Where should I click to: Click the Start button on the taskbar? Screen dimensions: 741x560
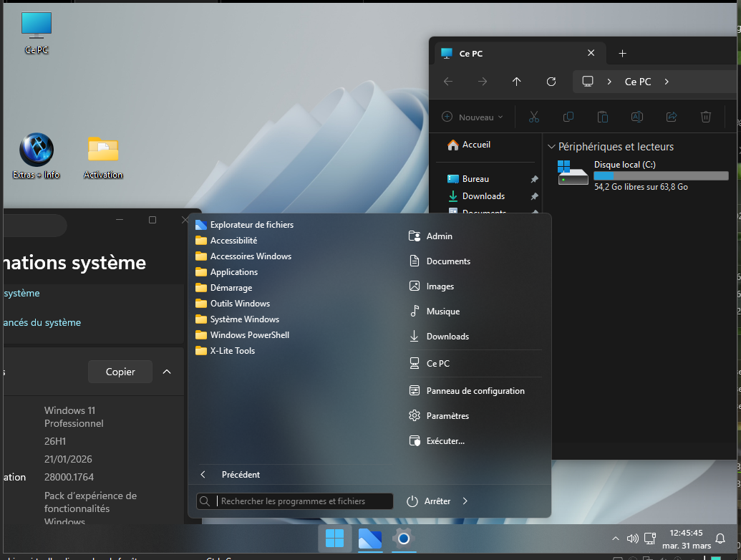(x=334, y=538)
